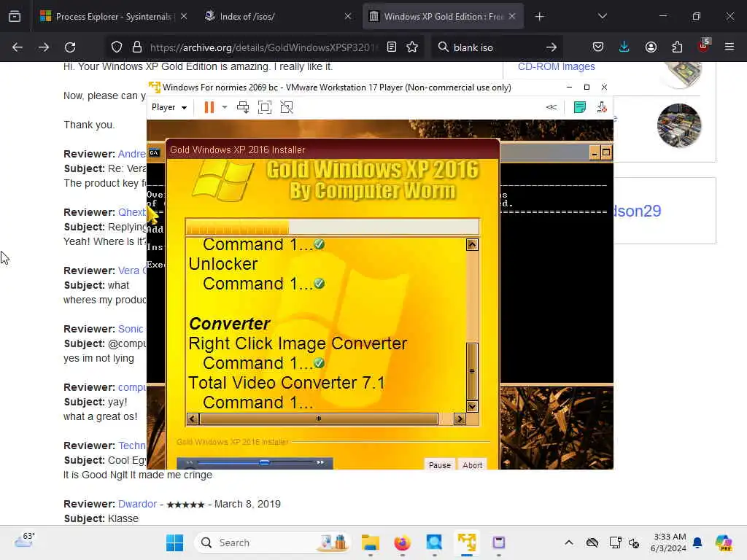
Task: Toggle reader view in the address bar
Action: 392,47
